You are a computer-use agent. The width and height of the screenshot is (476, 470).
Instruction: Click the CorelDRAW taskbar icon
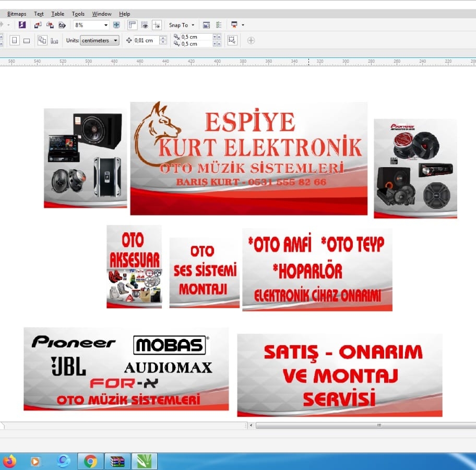point(144,462)
